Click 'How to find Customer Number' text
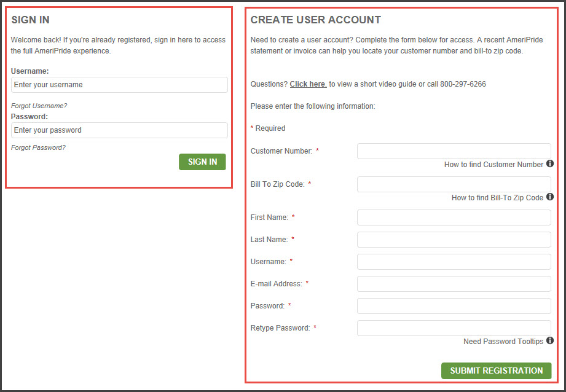The width and height of the screenshot is (566, 392). [x=493, y=165]
